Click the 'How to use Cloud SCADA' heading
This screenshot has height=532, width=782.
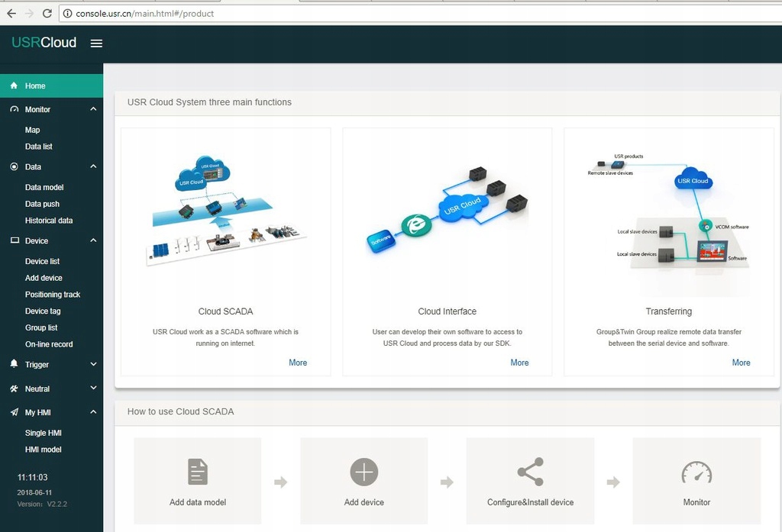pos(180,411)
